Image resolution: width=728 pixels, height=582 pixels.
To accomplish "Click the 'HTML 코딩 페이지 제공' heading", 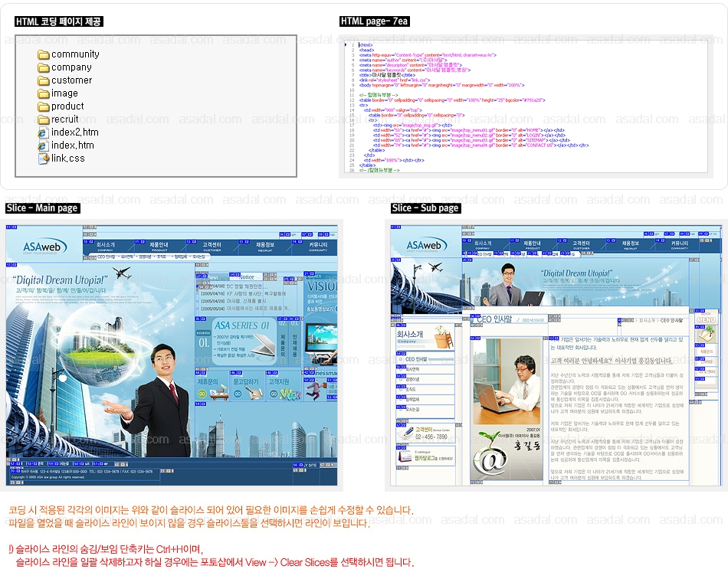I will (58, 21).
